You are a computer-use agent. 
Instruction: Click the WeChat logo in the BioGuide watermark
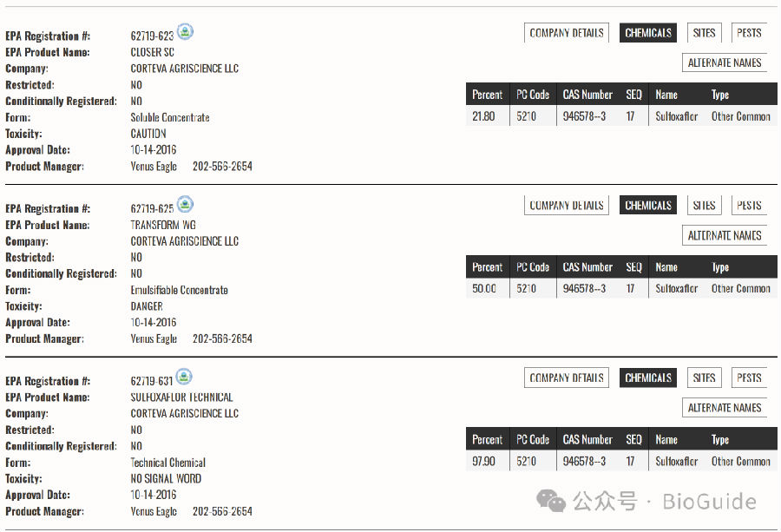(x=551, y=501)
